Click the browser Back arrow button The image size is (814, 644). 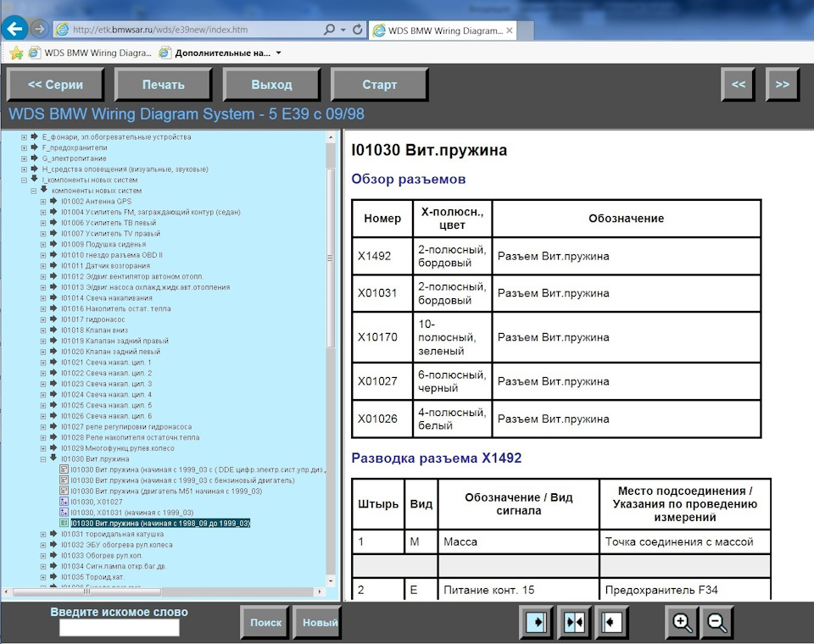tap(14, 29)
